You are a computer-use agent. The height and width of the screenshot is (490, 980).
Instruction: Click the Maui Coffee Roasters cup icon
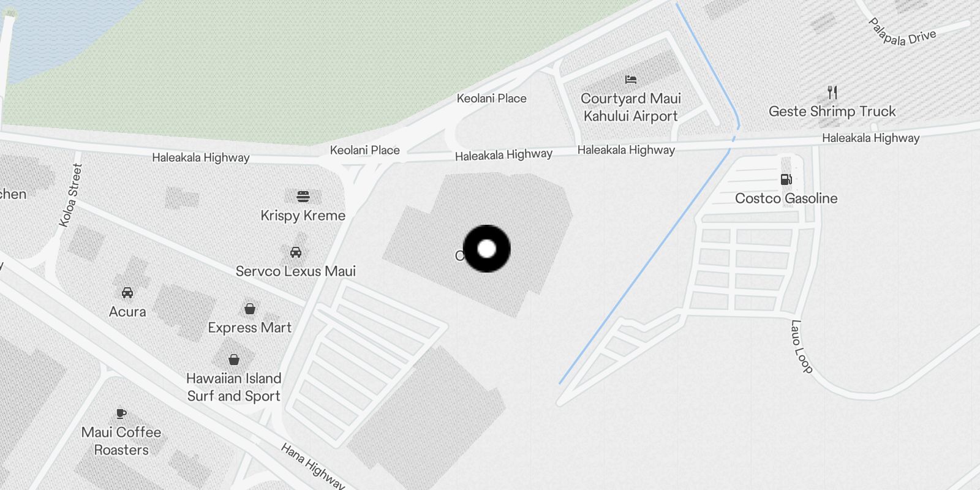(x=121, y=413)
